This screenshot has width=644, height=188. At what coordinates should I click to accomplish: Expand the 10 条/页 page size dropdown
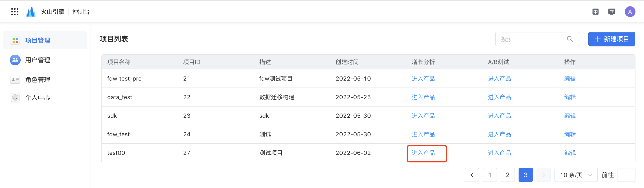[x=576, y=175]
